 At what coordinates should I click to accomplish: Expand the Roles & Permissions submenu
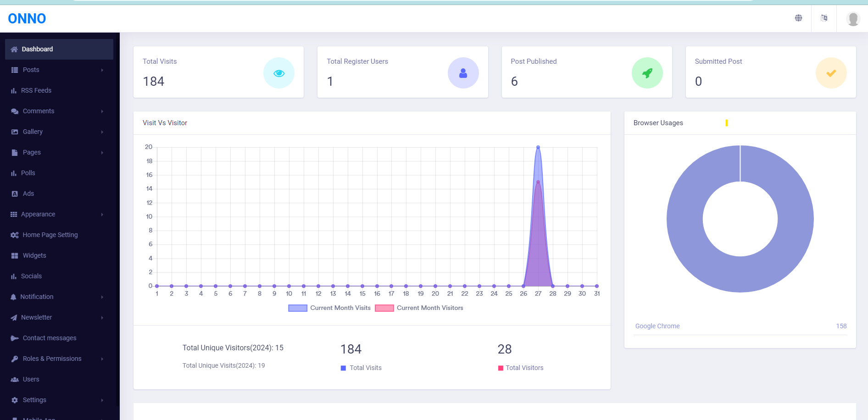pos(59,359)
